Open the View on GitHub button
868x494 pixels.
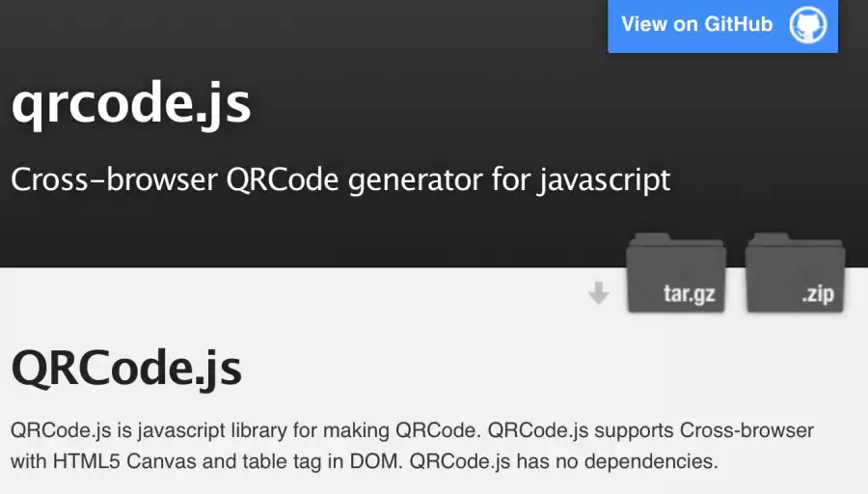722,25
